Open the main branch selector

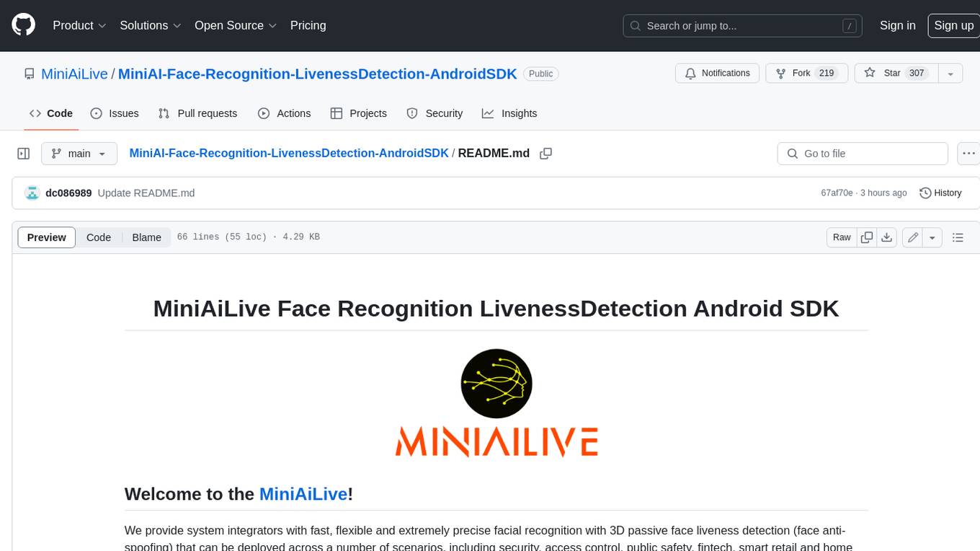click(79, 154)
